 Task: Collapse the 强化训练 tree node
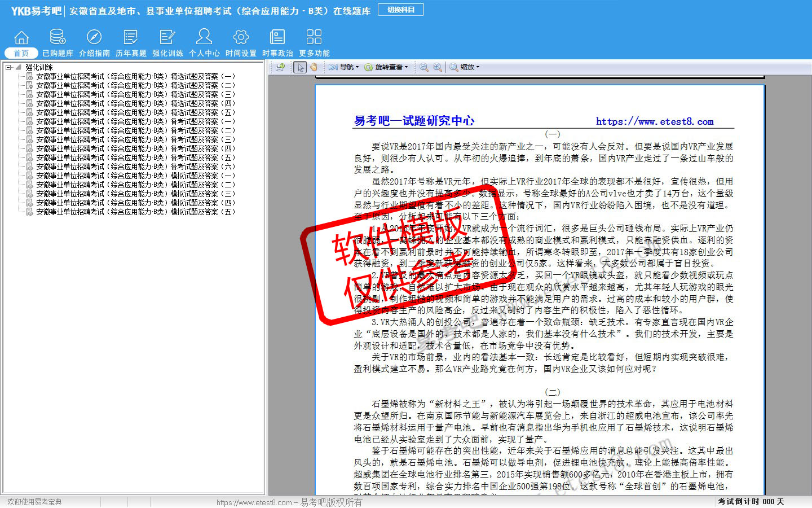(8, 67)
